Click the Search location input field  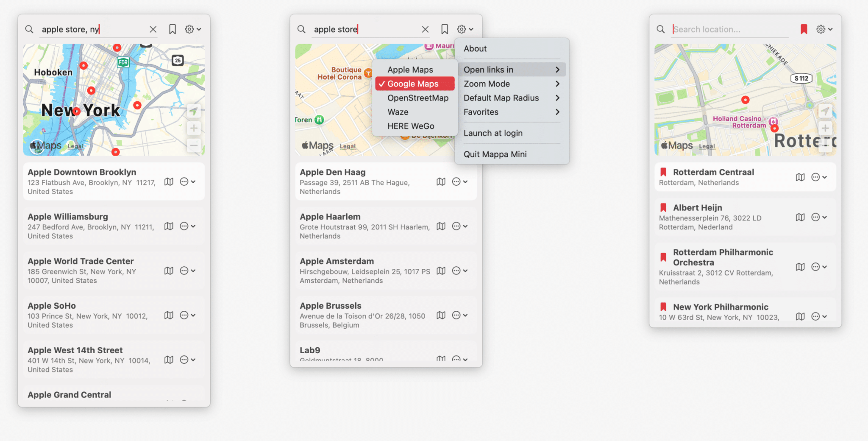tap(729, 29)
